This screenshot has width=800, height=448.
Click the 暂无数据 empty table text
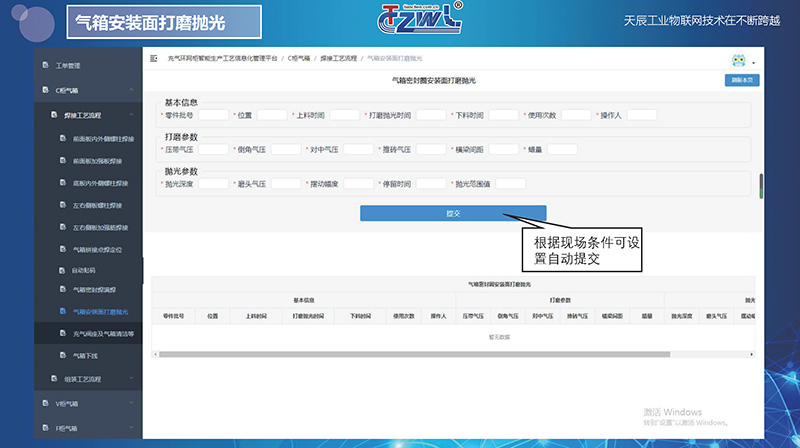(x=499, y=337)
